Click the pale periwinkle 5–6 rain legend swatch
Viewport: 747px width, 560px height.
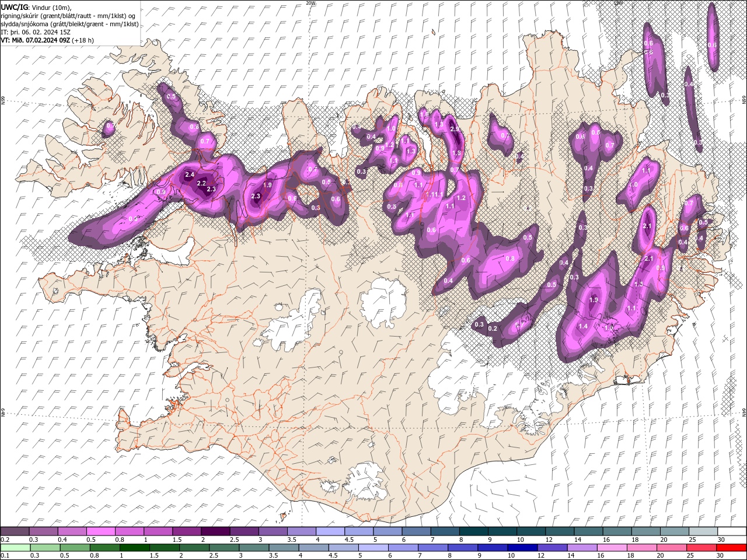[373, 548]
